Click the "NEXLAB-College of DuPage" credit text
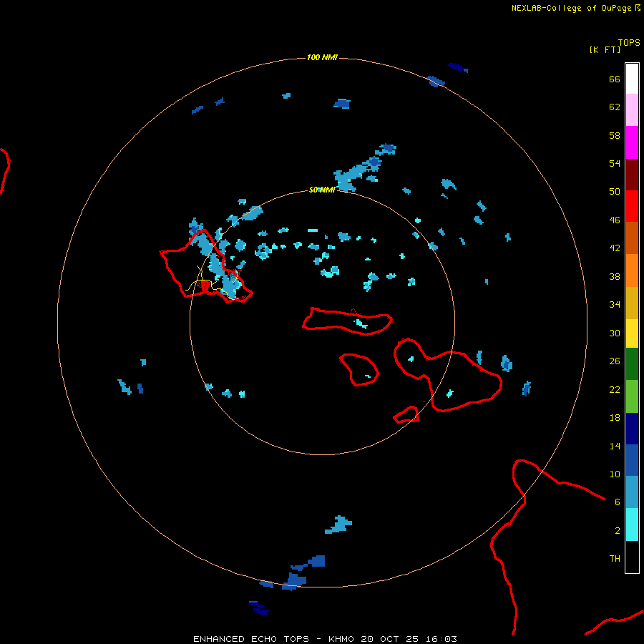The image size is (644, 644). click(571, 8)
